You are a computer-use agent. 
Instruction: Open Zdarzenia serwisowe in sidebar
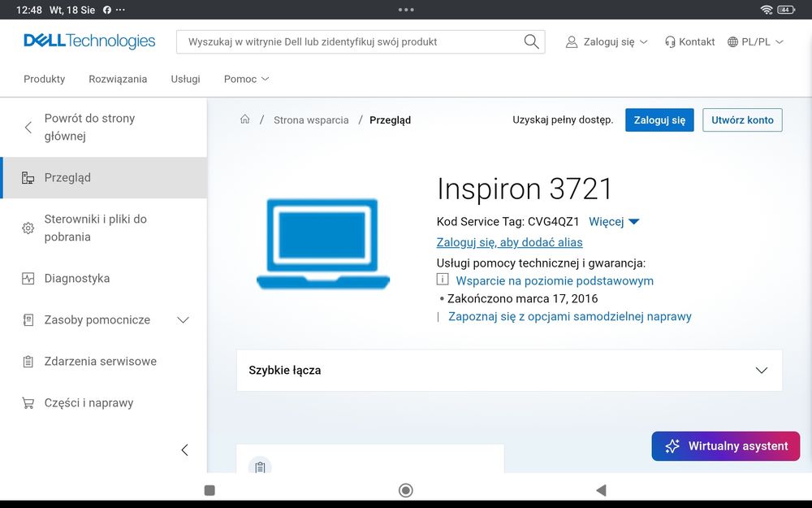click(x=104, y=362)
